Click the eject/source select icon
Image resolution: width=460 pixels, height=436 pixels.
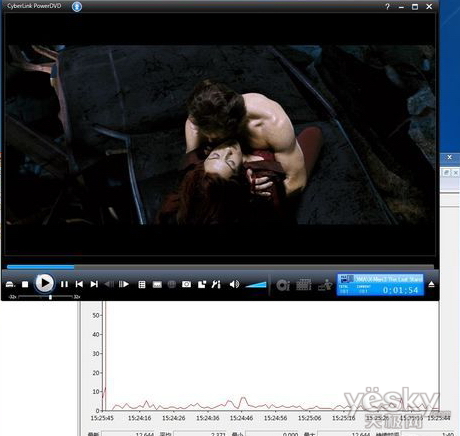click(10, 284)
